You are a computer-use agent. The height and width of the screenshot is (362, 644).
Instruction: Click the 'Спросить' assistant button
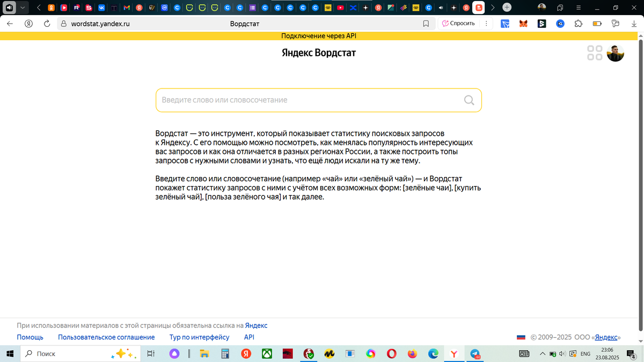point(458,24)
